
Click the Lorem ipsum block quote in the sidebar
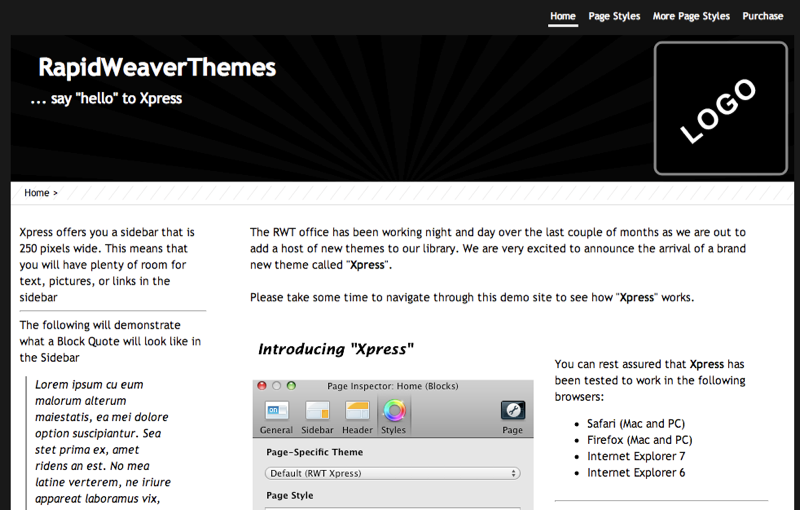[102, 441]
